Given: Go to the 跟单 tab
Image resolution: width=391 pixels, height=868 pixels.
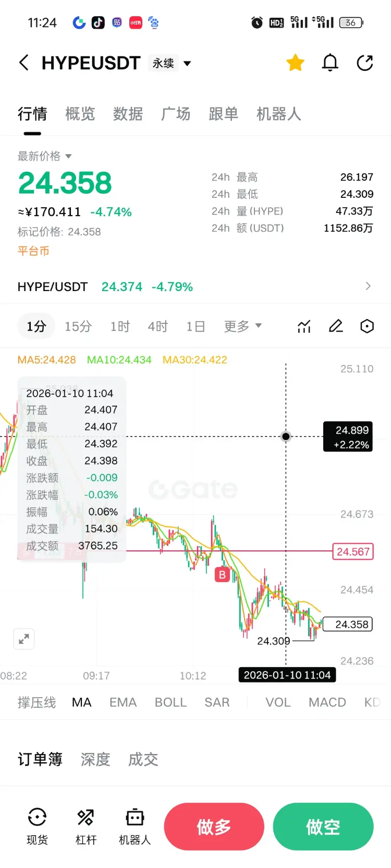Looking at the screenshot, I should [224, 114].
